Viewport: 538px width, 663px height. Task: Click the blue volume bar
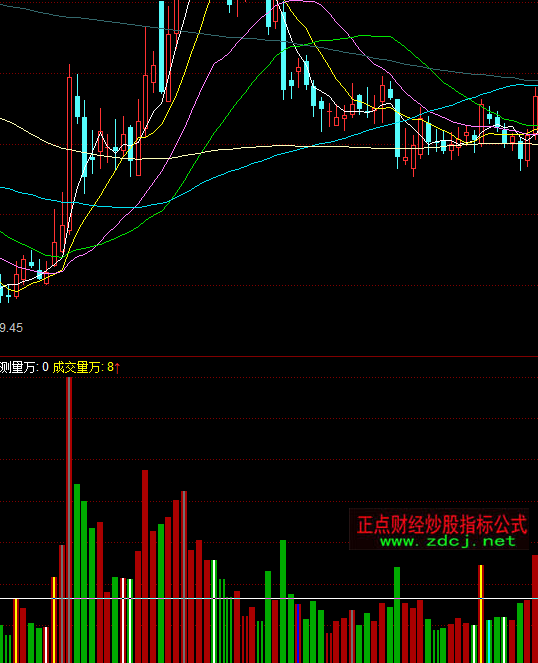[x=298, y=633]
